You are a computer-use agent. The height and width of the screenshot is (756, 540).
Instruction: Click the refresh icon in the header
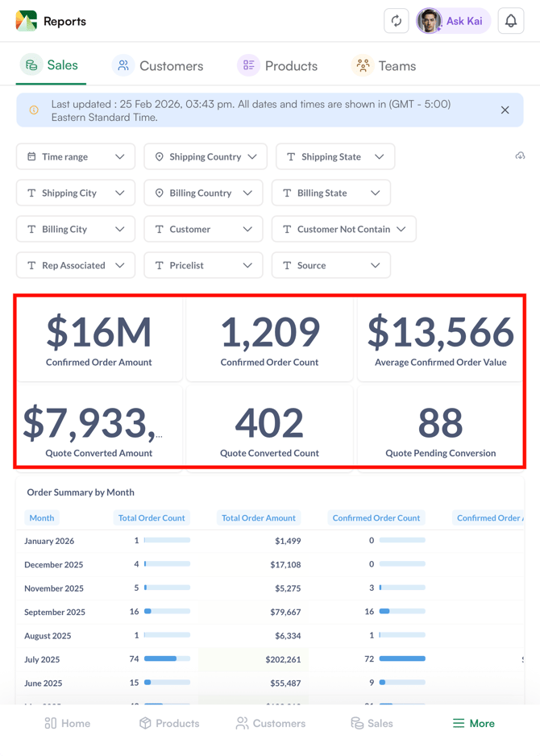click(396, 21)
